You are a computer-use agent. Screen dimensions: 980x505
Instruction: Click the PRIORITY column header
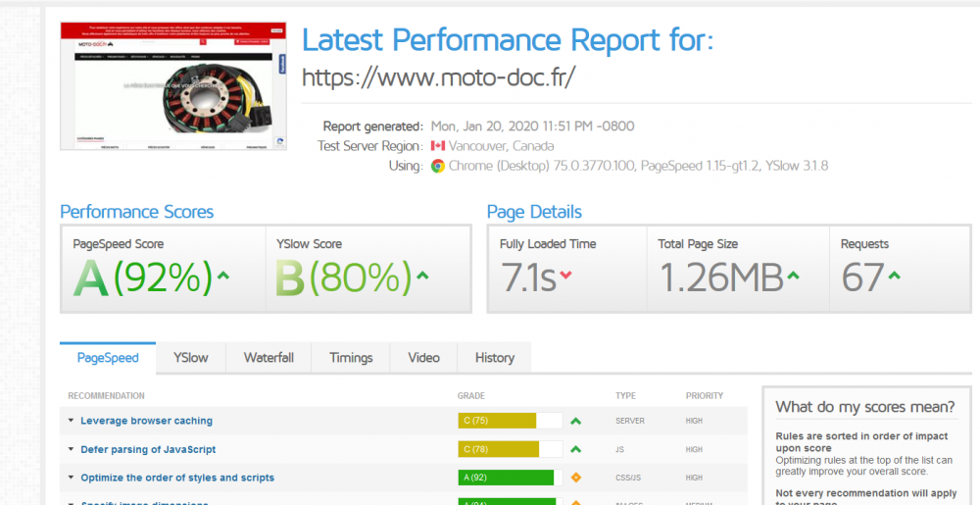click(x=705, y=395)
